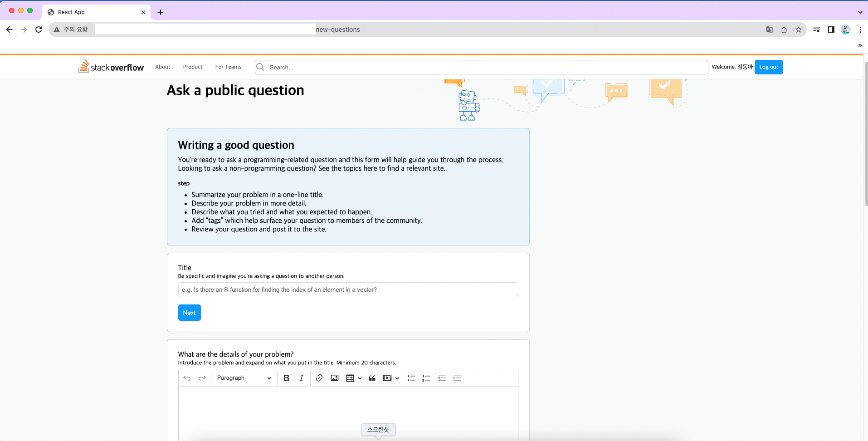Image resolution: width=868 pixels, height=441 pixels.
Task: Insert a table into the editor
Action: coord(351,377)
